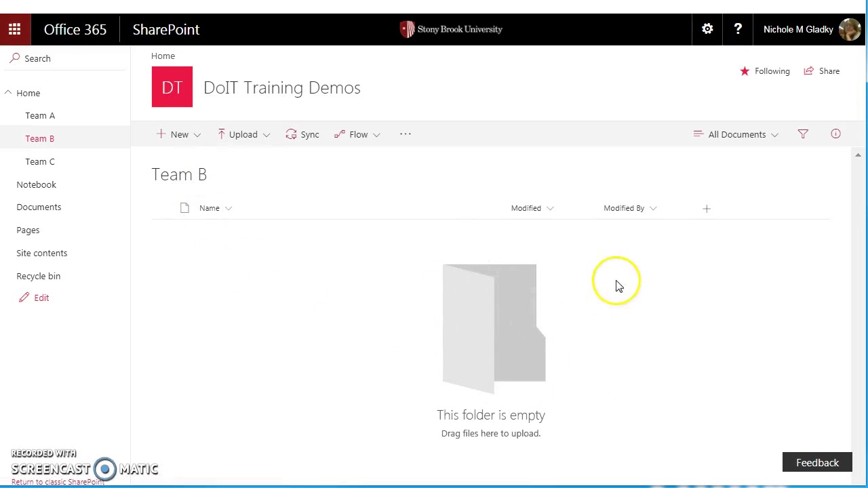This screenshot has width=868, height=488.
Task: Click the Sync command label
Action: [x=310, y=134]
